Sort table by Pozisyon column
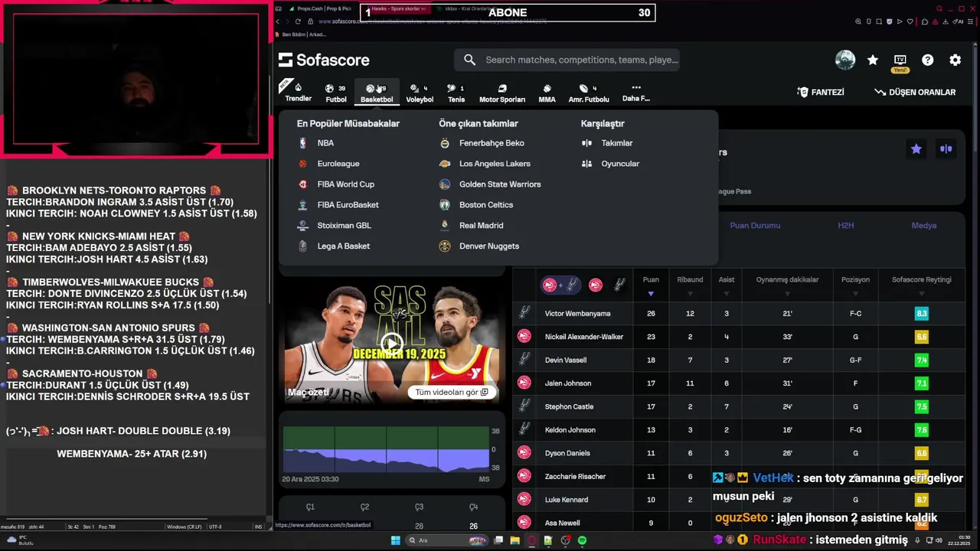Viewport: 980px width, 551px height. click(x=855, y=285)
